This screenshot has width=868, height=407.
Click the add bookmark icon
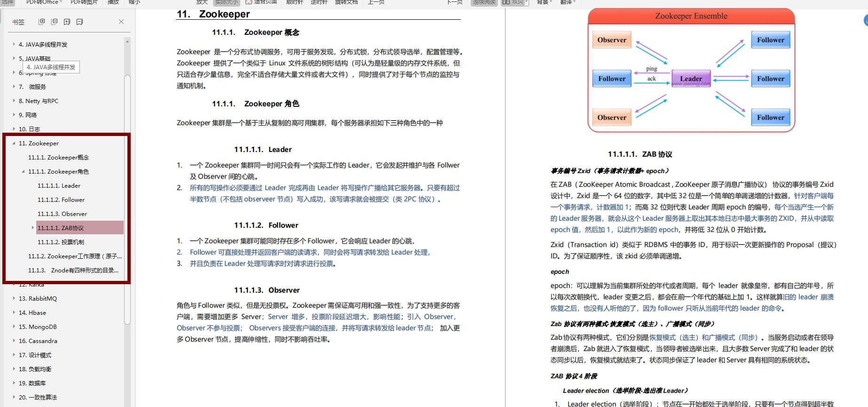point(67,22)
